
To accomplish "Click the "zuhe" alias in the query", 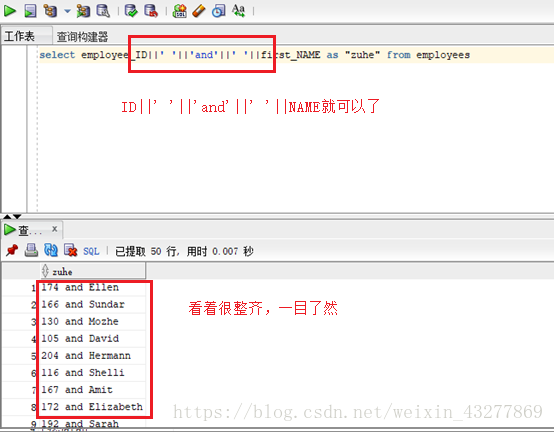I will pos(362,55).
